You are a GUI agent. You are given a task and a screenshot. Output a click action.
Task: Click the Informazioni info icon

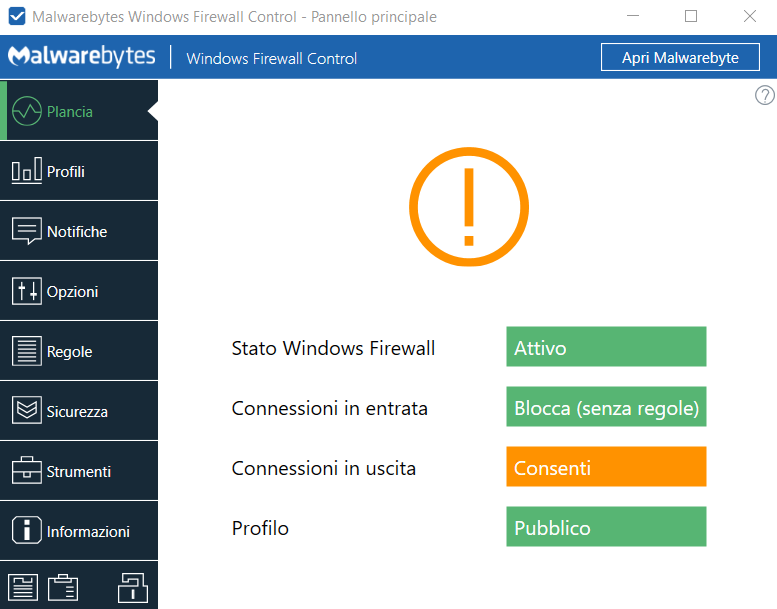click(27, 530)
